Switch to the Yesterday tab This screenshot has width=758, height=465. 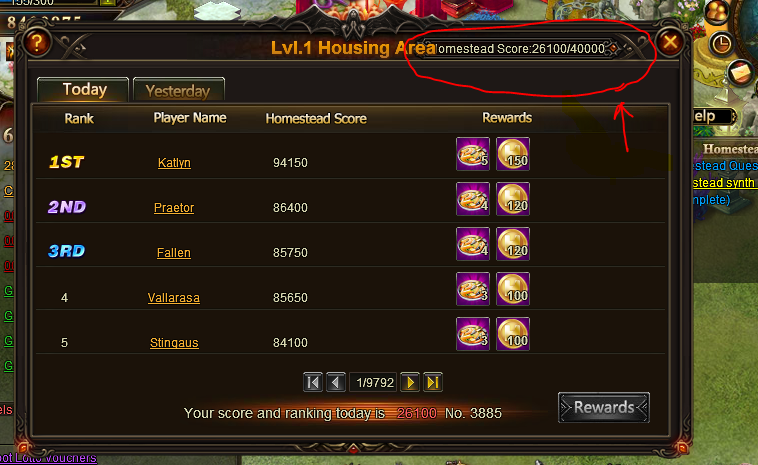point(178,90)
